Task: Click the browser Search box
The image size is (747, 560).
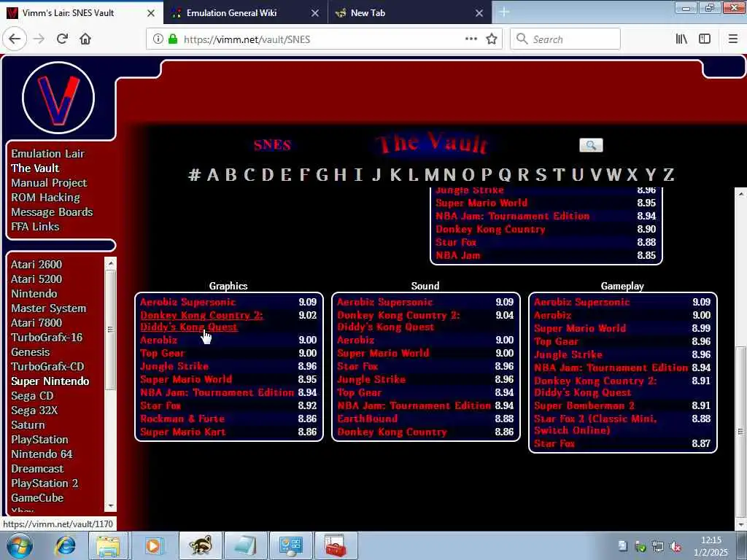Action: [565, 39]
